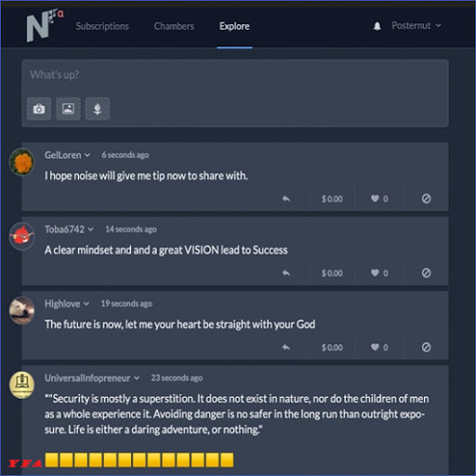Click the $0.00 tip on Highlove's post

tap(332, 348)
